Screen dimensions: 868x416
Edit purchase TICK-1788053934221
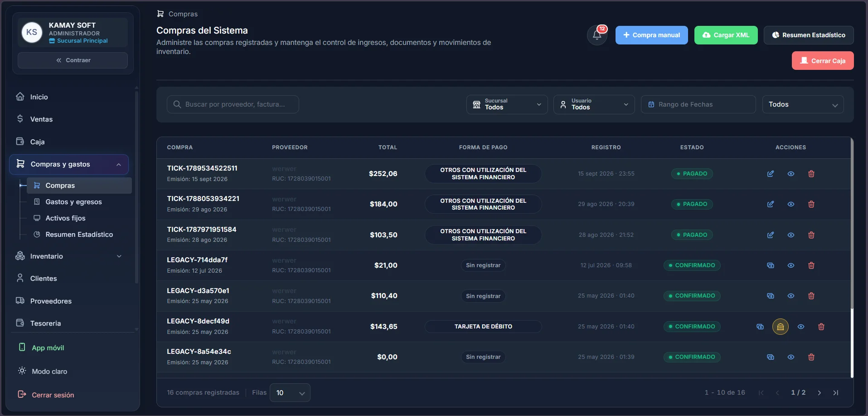coord(770,204)
